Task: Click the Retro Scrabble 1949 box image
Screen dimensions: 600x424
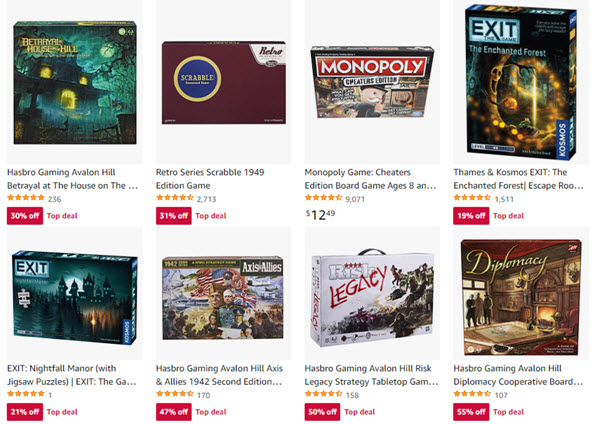Action: 223,82
